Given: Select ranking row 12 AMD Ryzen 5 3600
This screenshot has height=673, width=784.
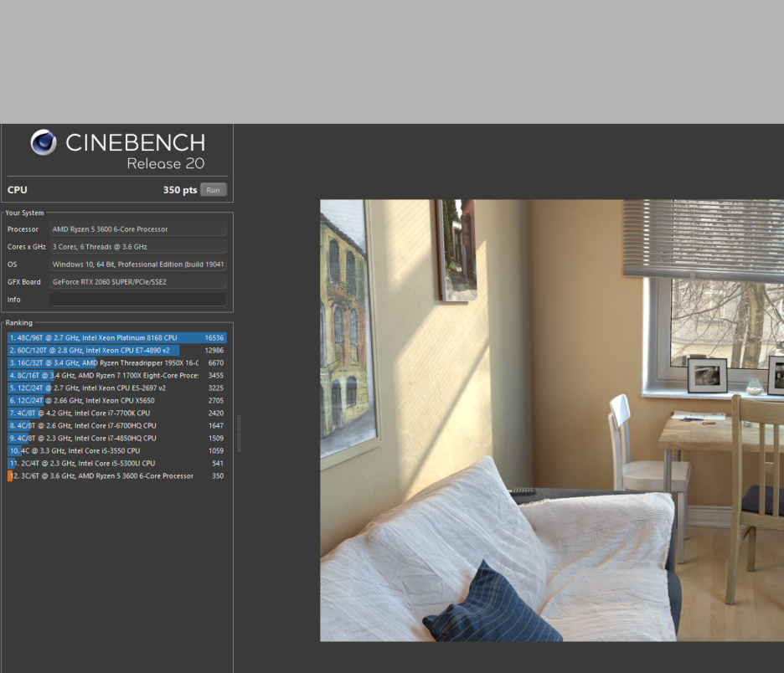Looking at the screenshot, I should point(117,475).
